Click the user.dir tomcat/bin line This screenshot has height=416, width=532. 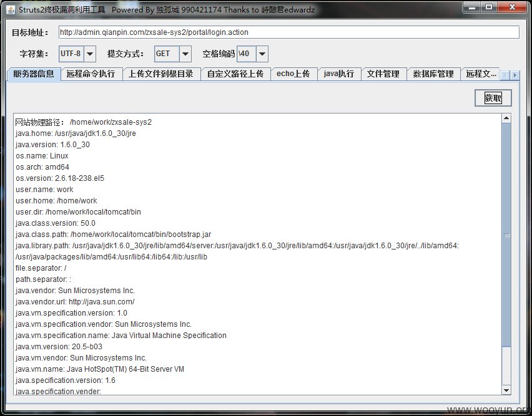pos(79,211)
